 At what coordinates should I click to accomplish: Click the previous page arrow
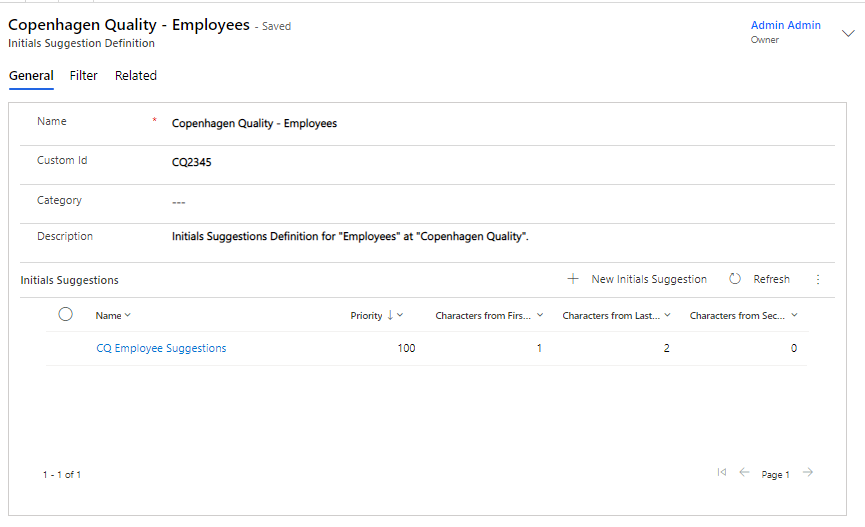(744, 473)
